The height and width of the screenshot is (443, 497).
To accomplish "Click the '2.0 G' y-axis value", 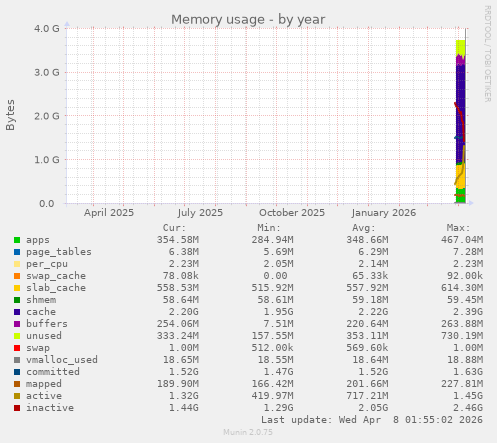I will click(47, 116).
